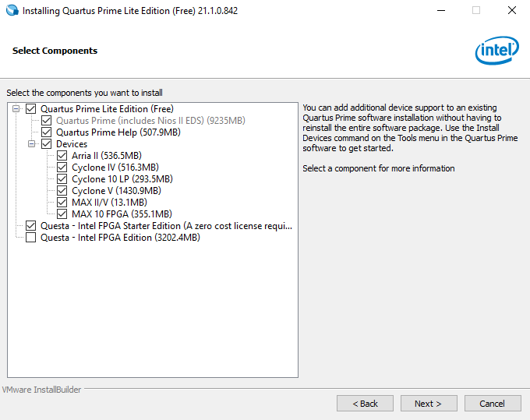Uncheck the Cyclone IV checkbox
This screenshot has height=420, width=530.
[62, 168]
